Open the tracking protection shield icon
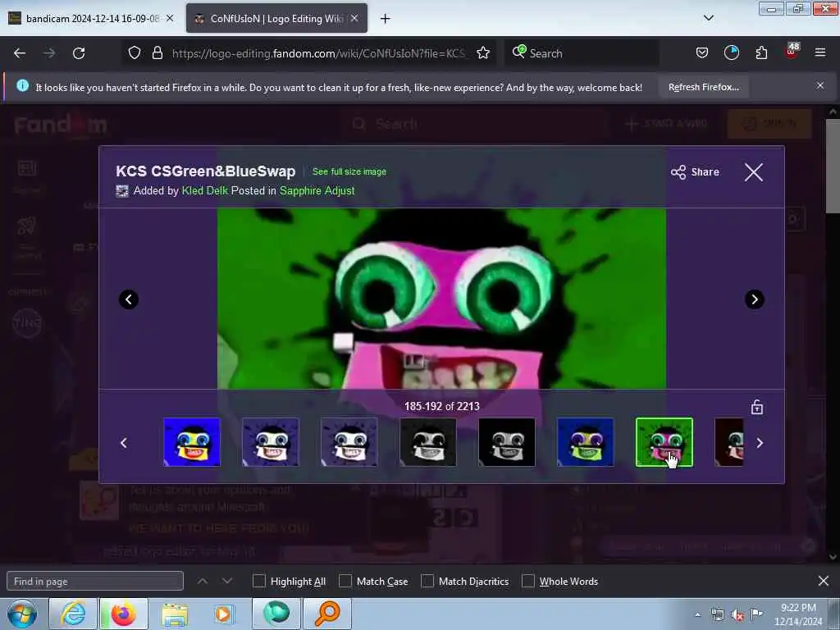Image resolution: width=840 pixels, height=630 pixels. pyautogui.click(x=135, y=53)
